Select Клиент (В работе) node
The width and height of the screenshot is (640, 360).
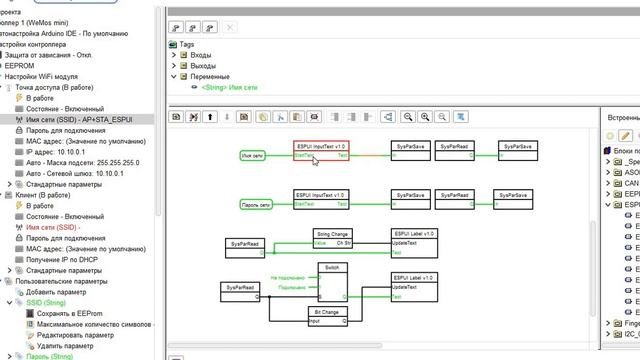(x=43, y=195)
